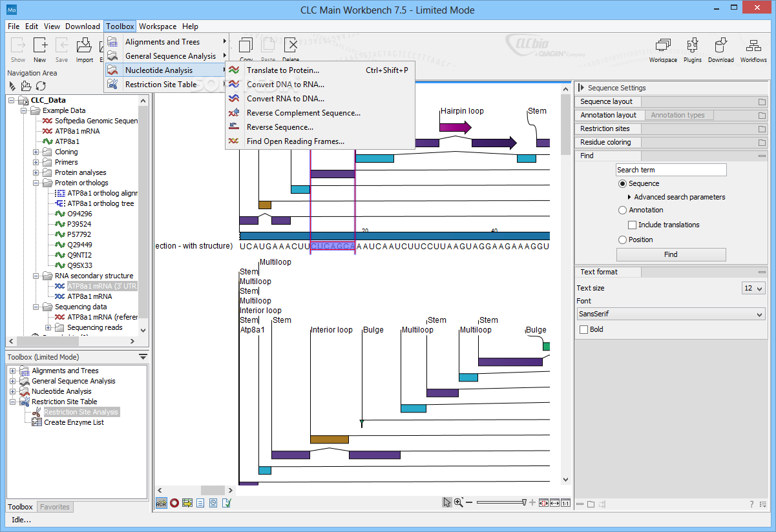776x532 pixels.
Task: Click the fit selection zoom icon
Action: 543,503
